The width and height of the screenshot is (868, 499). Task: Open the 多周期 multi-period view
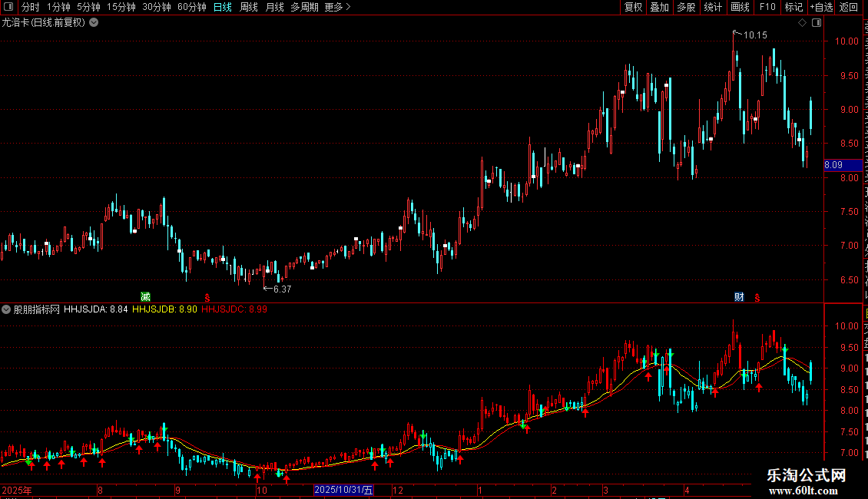[304, 7]
